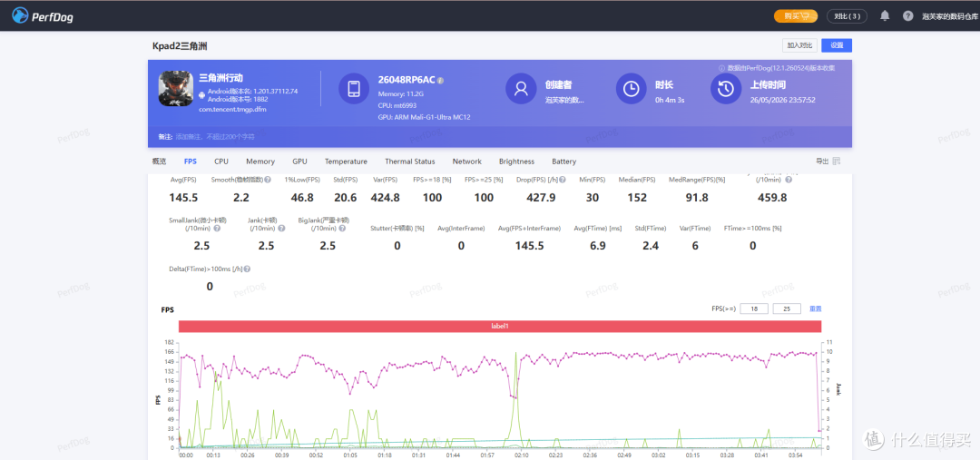980x460 pixels.
Task: Click the 三角洲行动 game thumbnail
Action: tap(176, 88)
